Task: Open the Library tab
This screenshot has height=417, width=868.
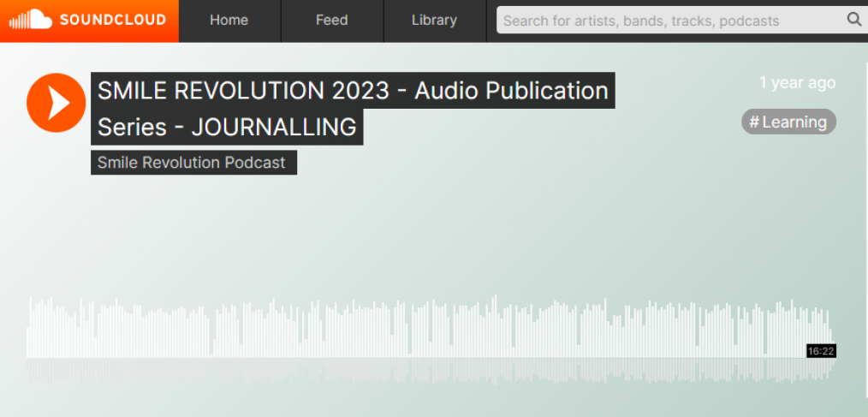Action: tap(434, 21)
